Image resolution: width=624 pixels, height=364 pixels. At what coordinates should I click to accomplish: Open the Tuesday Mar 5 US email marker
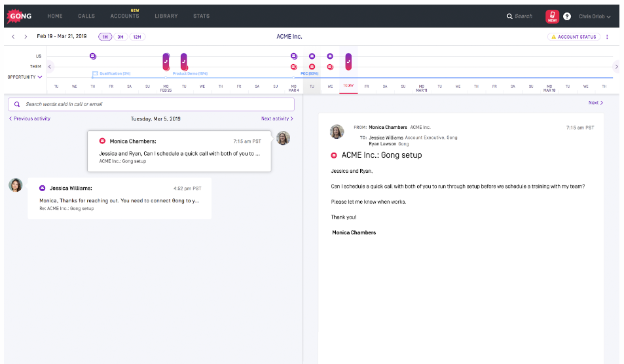312,56
